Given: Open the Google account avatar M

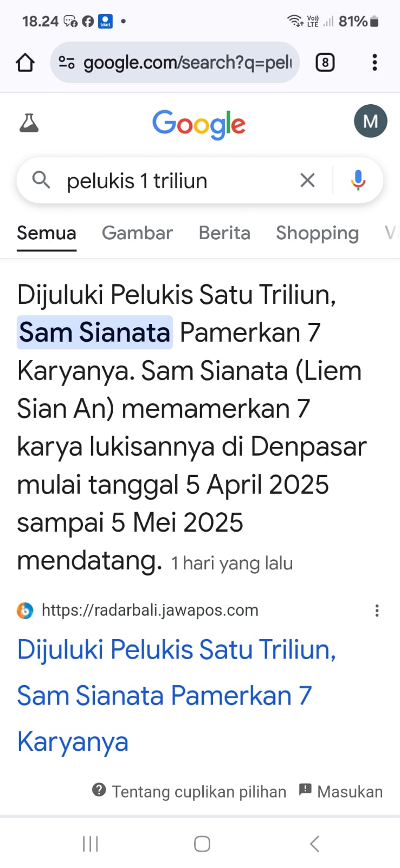Looking at the screenshot, I should coord(370,121).
